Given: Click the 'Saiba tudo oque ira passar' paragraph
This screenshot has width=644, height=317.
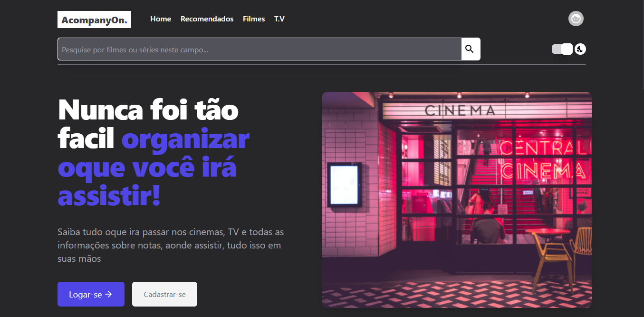Looking at the screenshot, I should pyautogui.click(x=170, y=245).
